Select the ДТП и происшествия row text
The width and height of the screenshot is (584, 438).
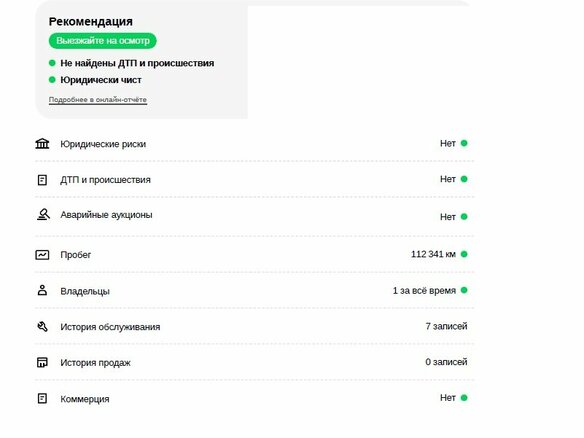(x=105, y=180)
